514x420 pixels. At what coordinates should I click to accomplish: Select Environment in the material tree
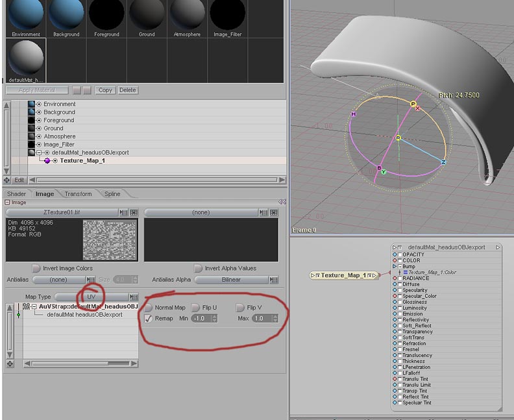click(59, 104)
